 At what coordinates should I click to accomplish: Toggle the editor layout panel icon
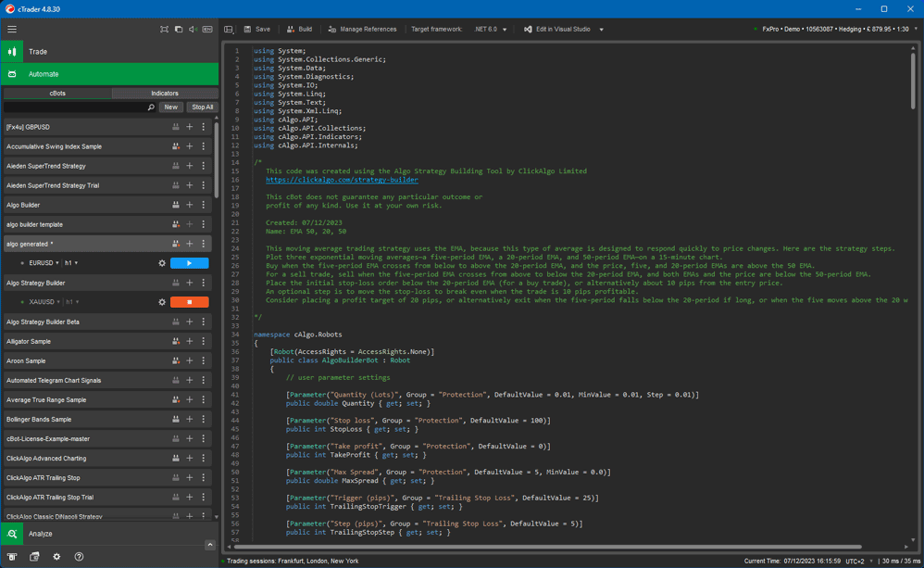[x=229, y=29]
